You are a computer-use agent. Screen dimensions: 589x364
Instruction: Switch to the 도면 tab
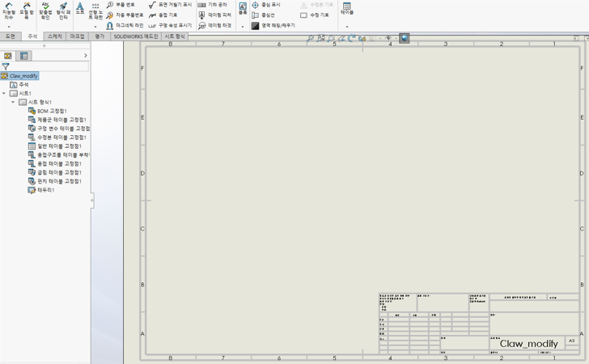click(11, 36)
